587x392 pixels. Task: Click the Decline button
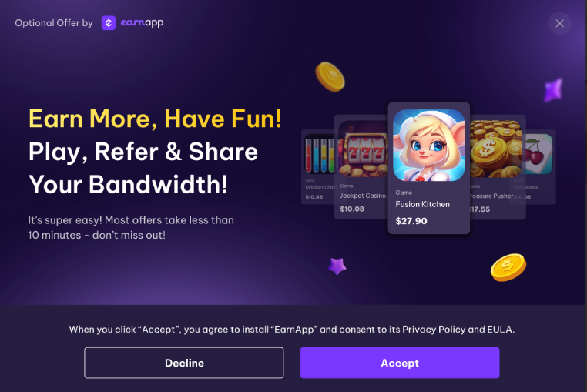point(184,363)
